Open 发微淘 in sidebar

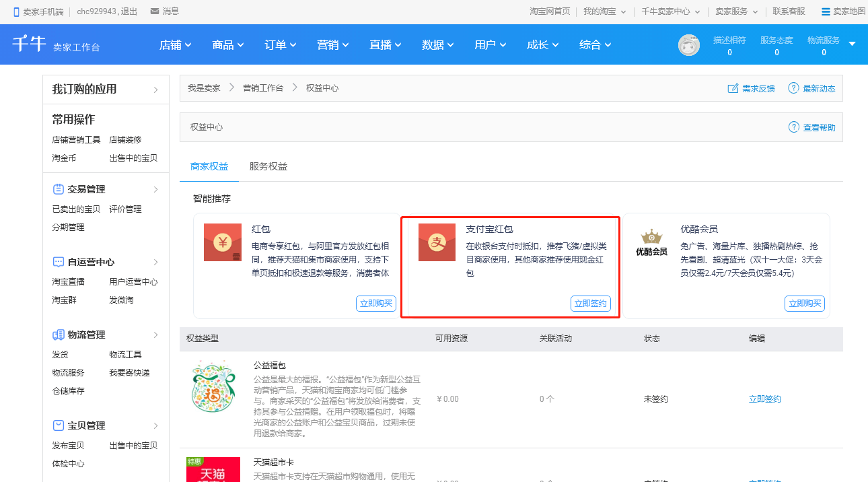(x=121, y=300)
